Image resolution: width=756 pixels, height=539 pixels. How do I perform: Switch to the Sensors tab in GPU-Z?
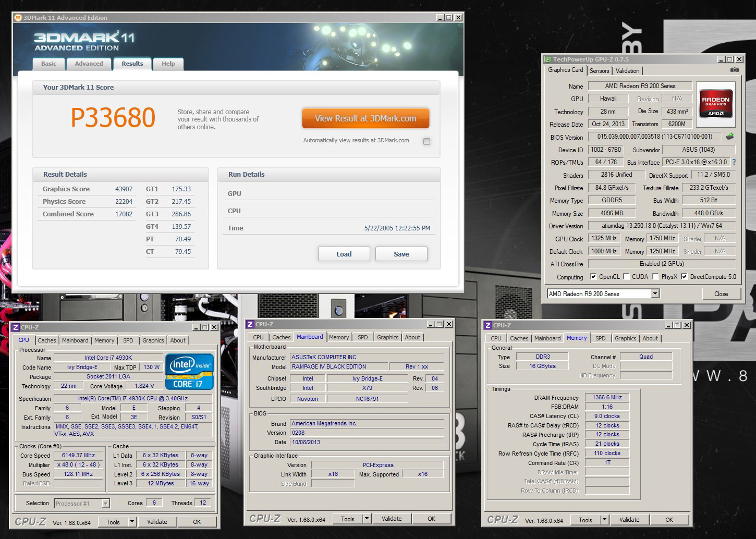[x=600, y=71]
